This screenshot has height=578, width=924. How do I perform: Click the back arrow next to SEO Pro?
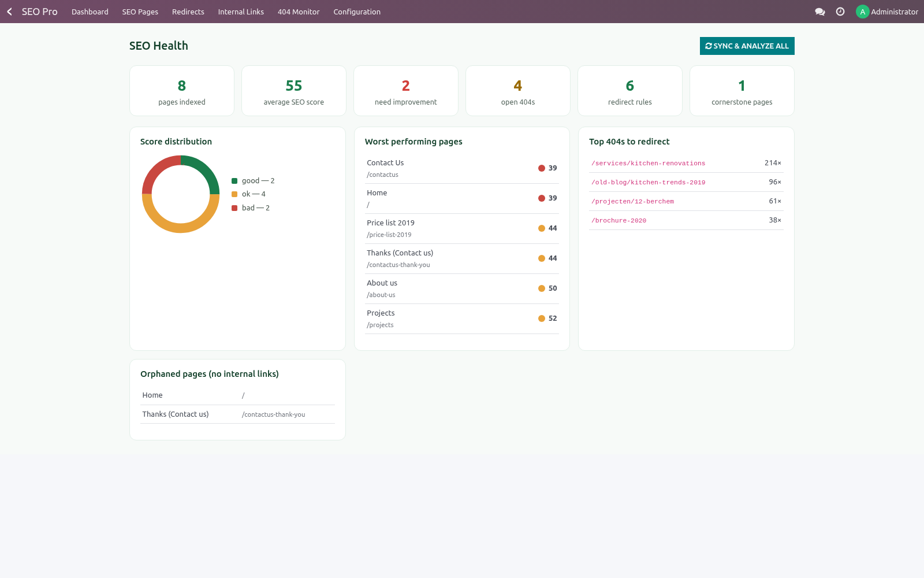click(x=9, y=12)
